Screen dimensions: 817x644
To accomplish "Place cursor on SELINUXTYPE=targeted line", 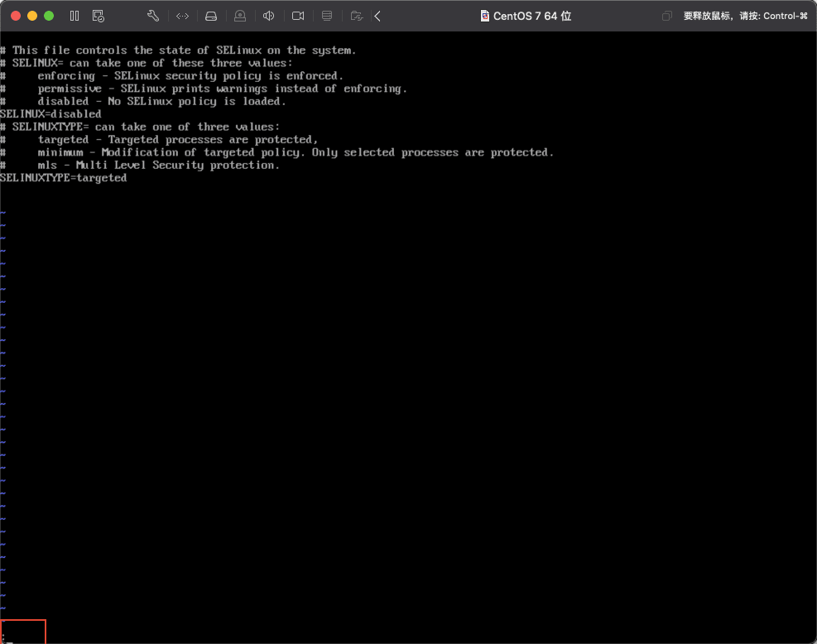I will coord(63,178).
